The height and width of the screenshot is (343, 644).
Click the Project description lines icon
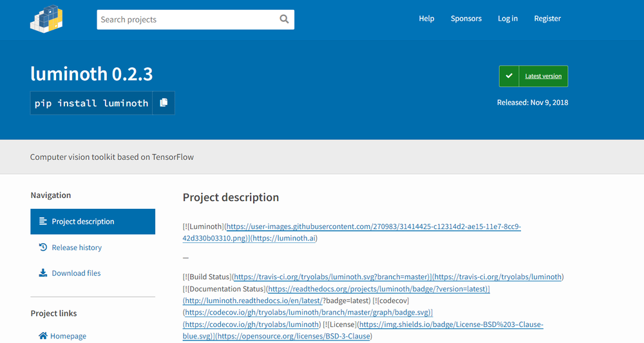click(43, 221)
